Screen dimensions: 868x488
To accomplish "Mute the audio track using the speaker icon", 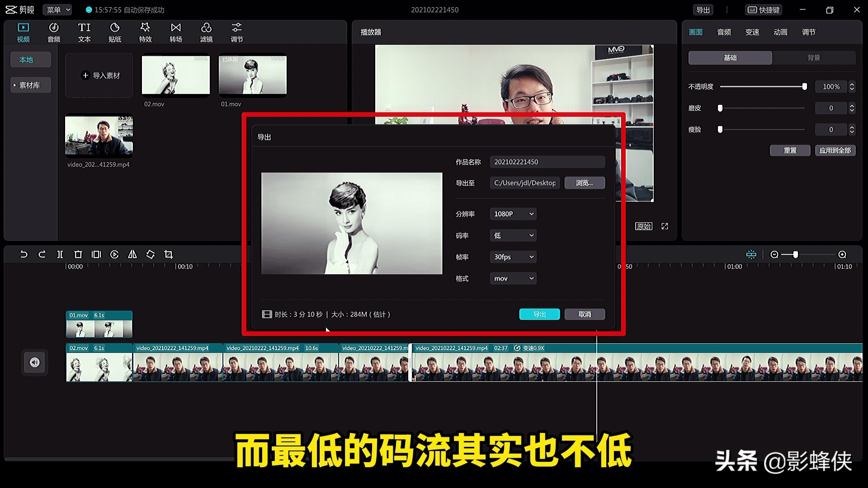I will point(35,362).
